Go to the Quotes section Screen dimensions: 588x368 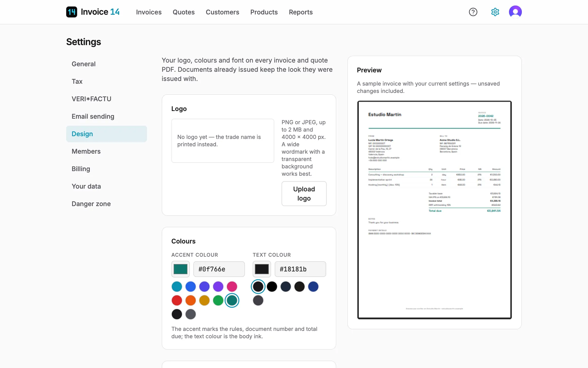pyautogui.click(x=184, y=12)
